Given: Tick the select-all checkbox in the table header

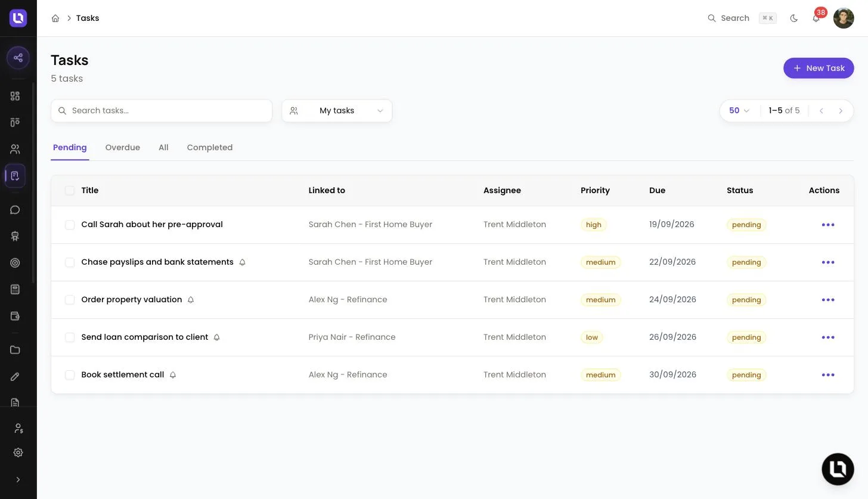Looking at the screenshot, I should point(70,191).
